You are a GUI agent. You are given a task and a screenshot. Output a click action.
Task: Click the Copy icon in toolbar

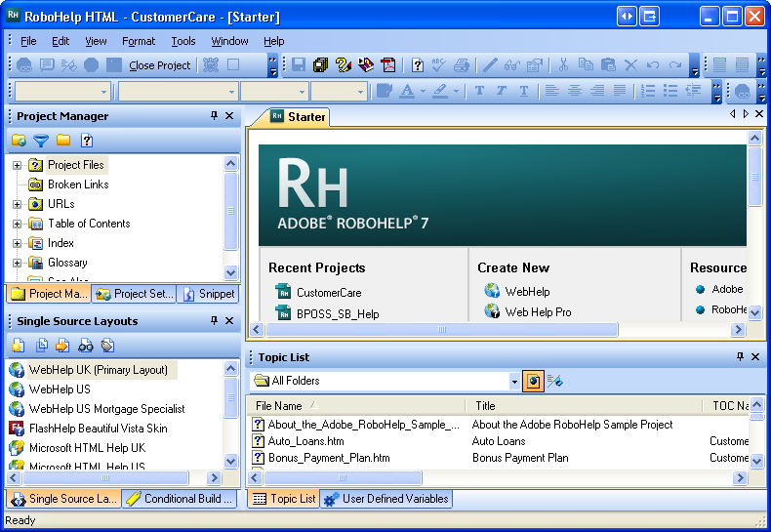pyautogui.click(x=586, y=64)
